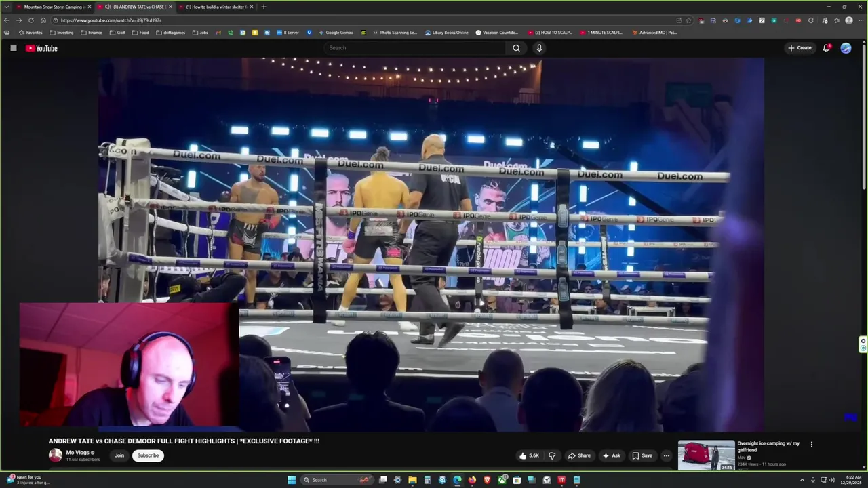The image size is (868, 488).
Task: Open YouTube notifications bell
Action: coord(826,48)
